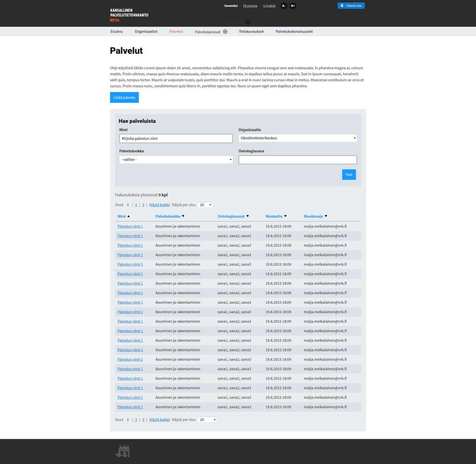Viewport: 476px width, 464px height.
Task: Go to page 2 in pagination below the table
Action: [x=136, y=420]
